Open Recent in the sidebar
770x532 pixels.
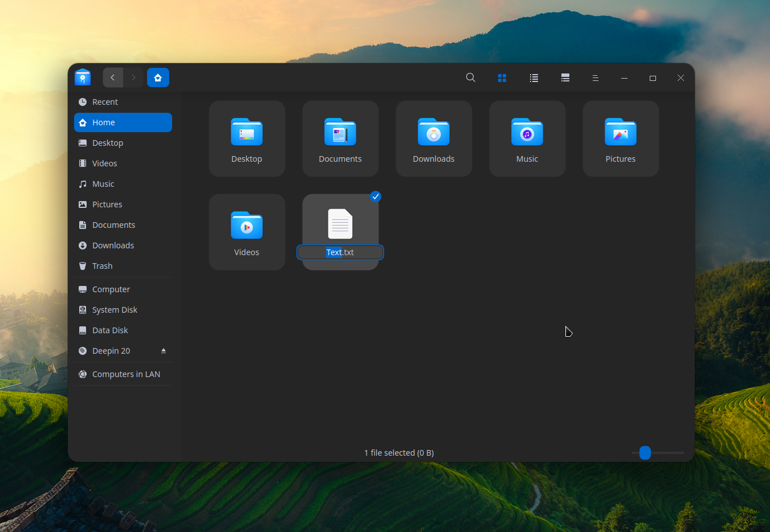123,102
